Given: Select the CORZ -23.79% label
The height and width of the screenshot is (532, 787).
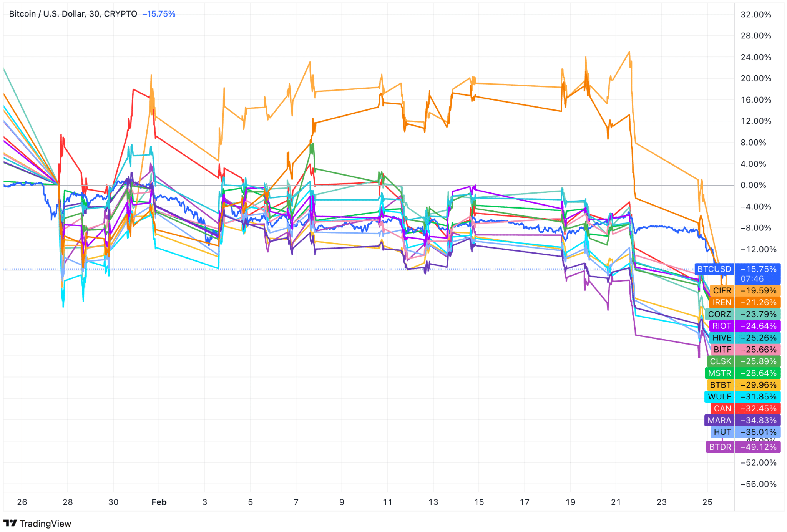Looking at the screenshot, I should point(743,314).
